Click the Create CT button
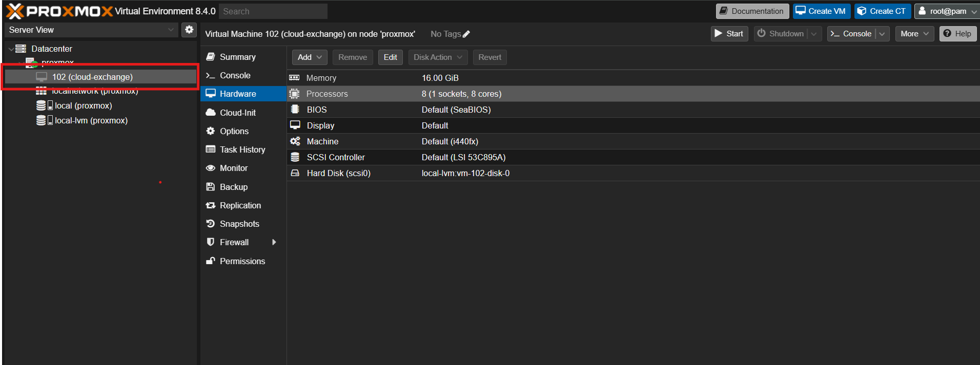 click(x=882, y=11)
